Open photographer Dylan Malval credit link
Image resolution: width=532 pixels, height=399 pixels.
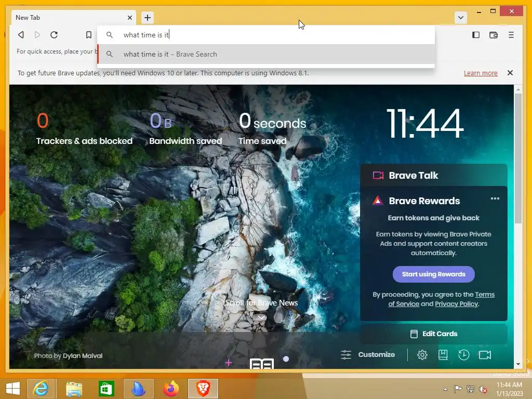[x=83, y=355]
